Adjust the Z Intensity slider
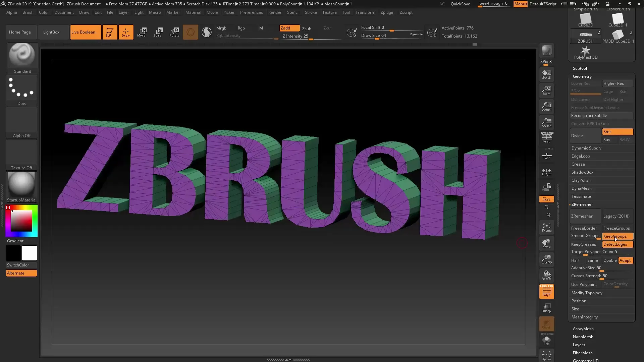The image size is (644, 362). pyautogui.click(x=311, y=37)
